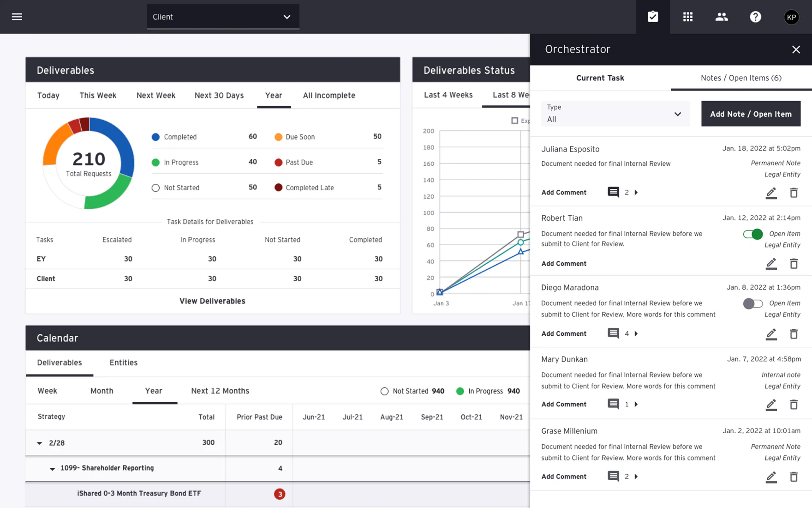Delete Robert Tian's open item

pyautogui.click(x=794, y=264)
